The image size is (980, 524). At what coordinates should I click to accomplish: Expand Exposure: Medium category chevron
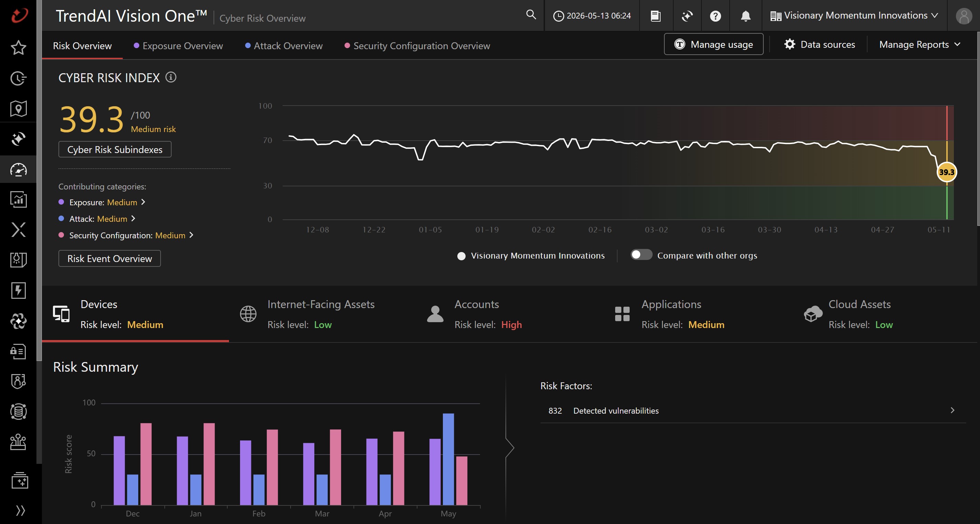(x=143, y=202)
